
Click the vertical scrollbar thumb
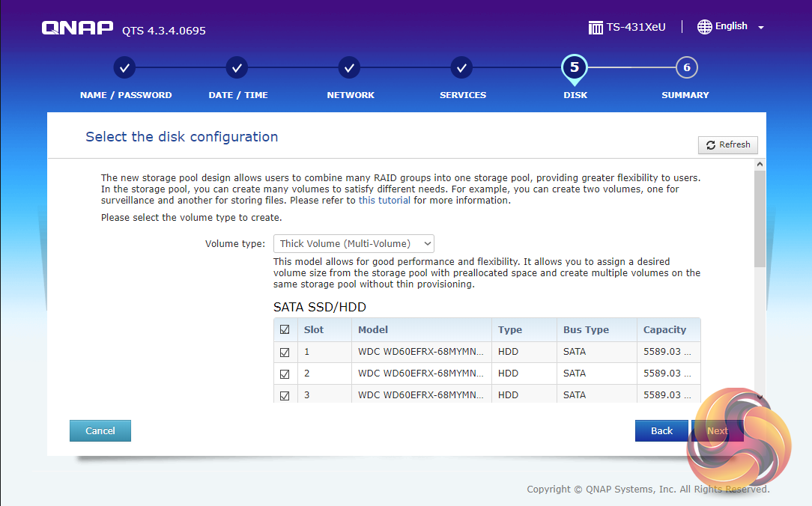pyautogui.click(x=760, y=217)
